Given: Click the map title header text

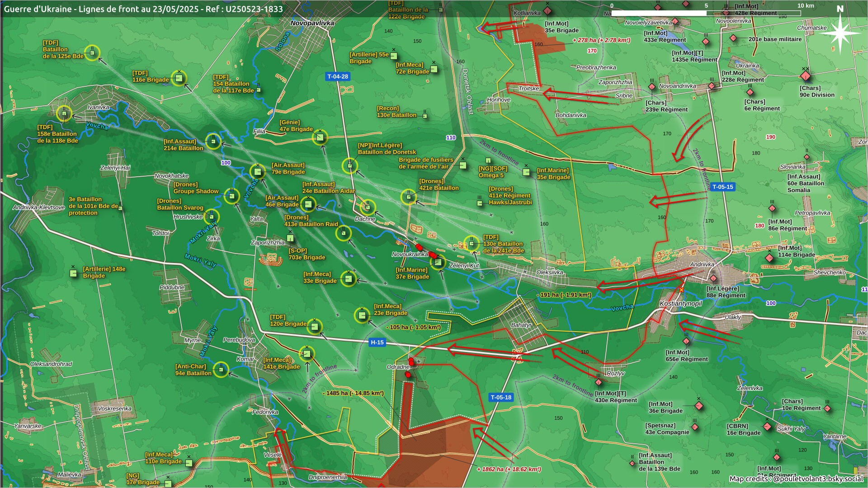Looking at the screenshot, I should 143,9.
